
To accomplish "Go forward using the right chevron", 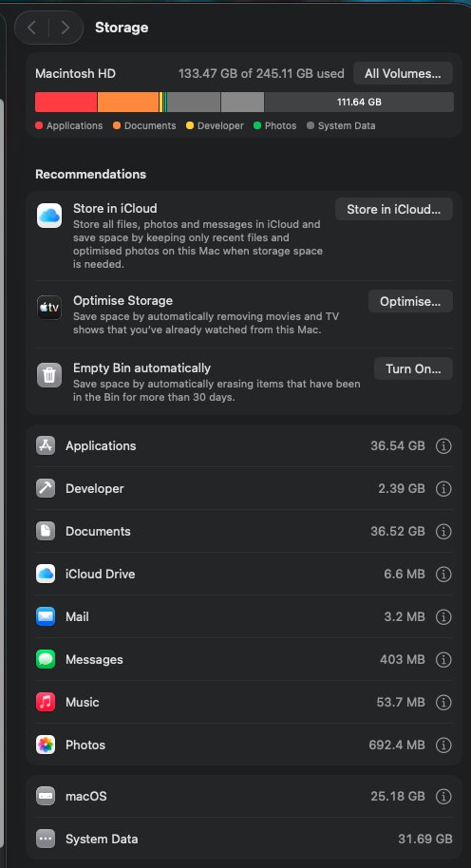I will pos(65,28).
